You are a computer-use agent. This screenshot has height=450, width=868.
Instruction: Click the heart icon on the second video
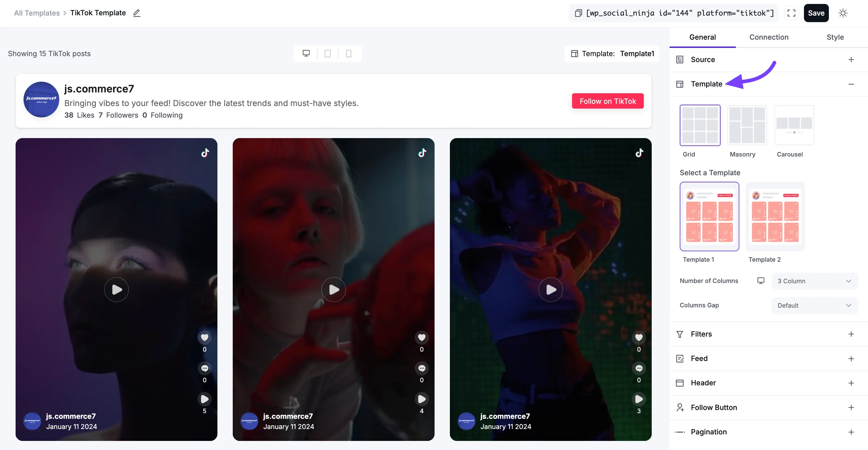click(422, 337)
